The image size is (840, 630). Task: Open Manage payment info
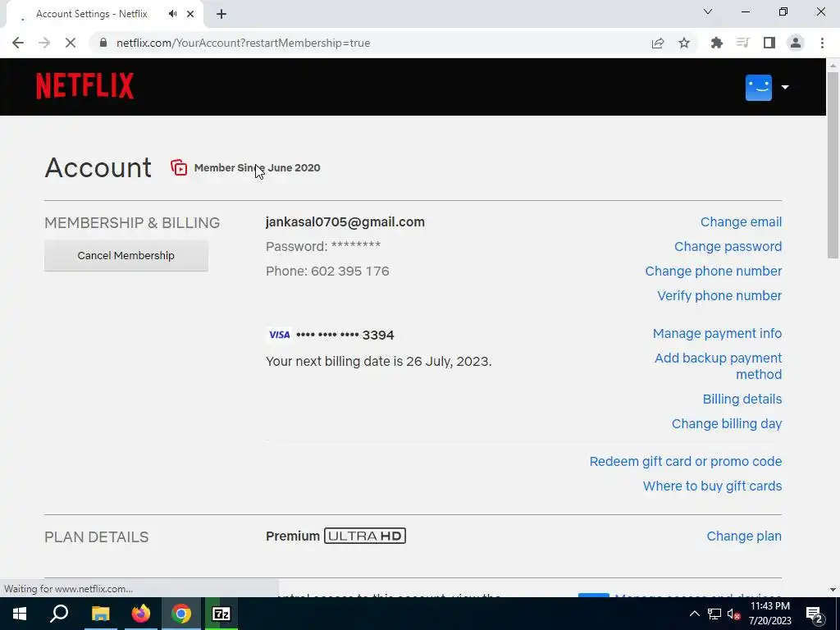717,333
